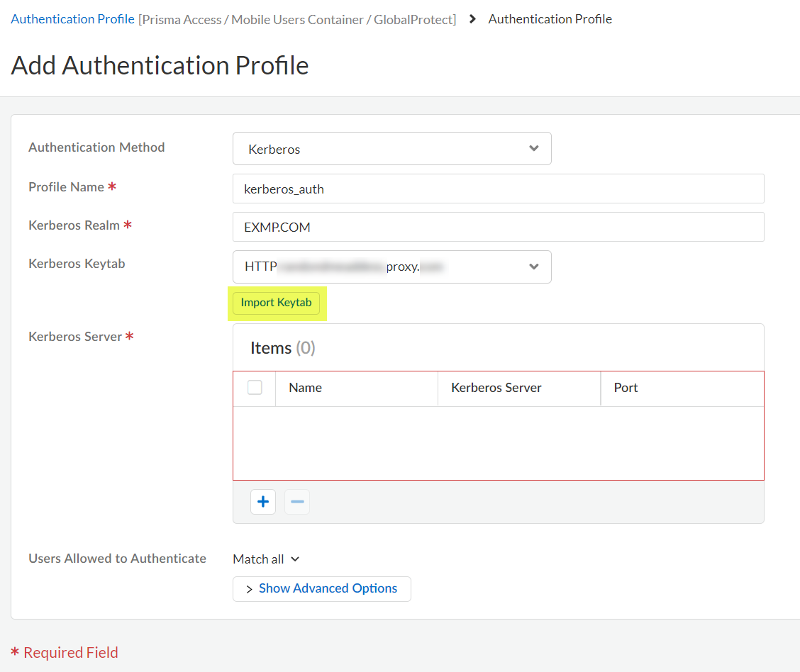The width and height of the screenshot is (800, 672).
Task: Click the minus icon to remove server
Action: [x=297, y=502]
